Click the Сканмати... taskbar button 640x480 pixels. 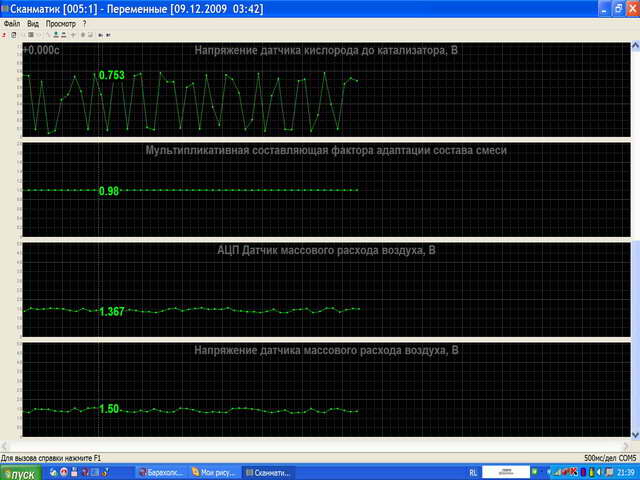tap(268, 472)
